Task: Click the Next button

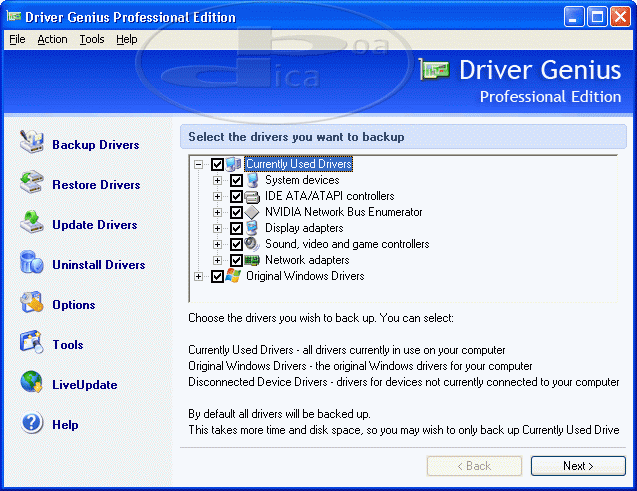Action: (578, 466)
